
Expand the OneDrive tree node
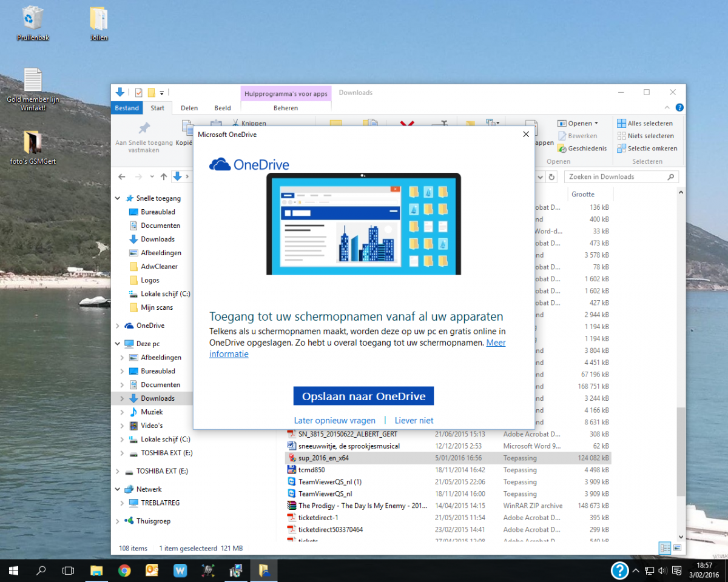[117, 326]
